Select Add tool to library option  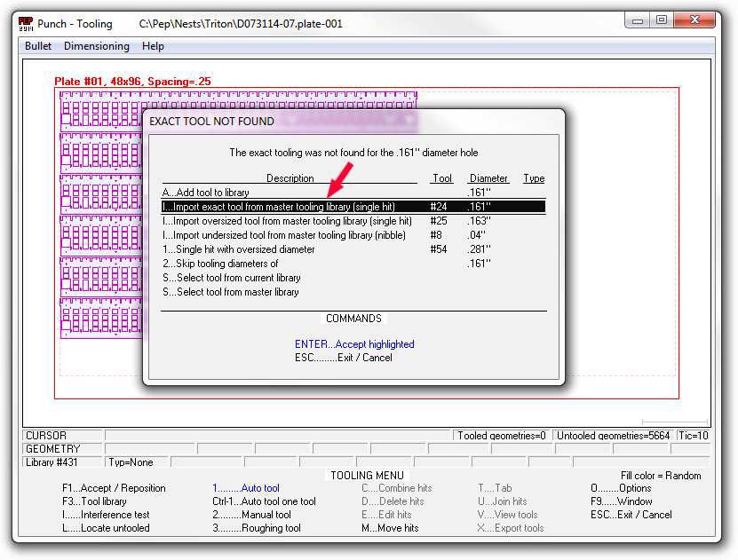[206, 193]
